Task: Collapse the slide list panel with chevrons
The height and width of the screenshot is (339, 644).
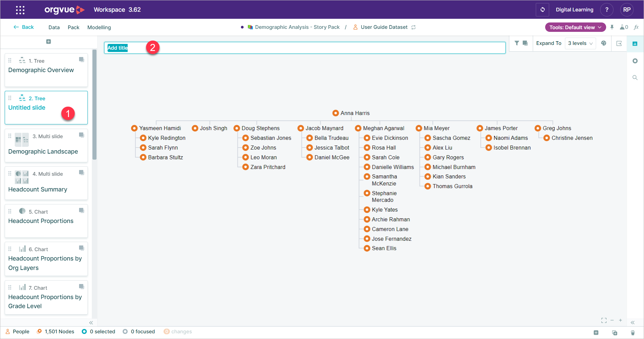Action: tap(91, 323)
